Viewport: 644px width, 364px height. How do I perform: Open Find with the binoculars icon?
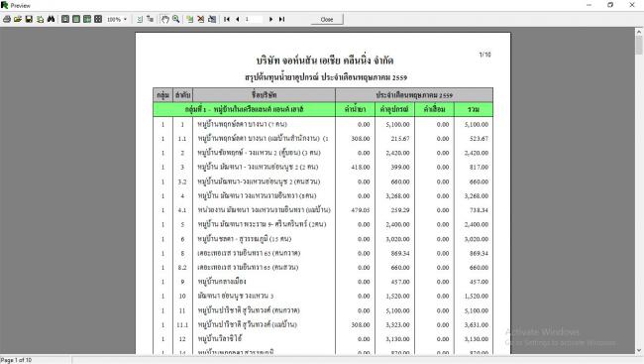pos(51,19)
